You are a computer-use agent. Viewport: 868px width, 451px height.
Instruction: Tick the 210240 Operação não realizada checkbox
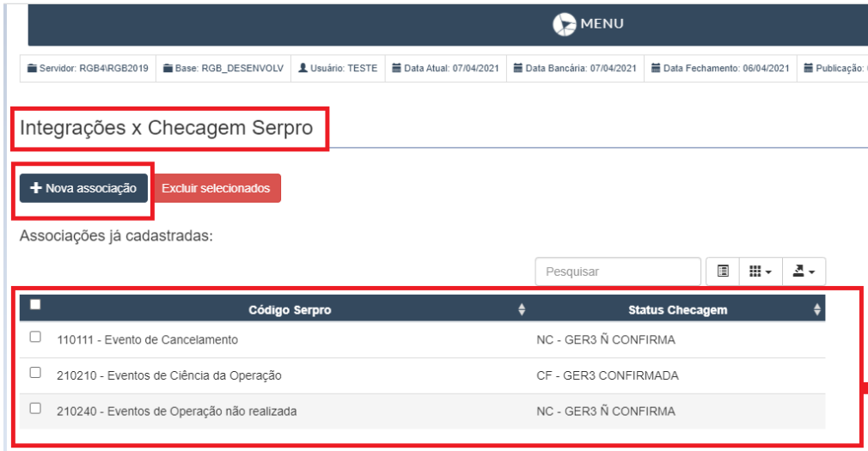[35, 410]
